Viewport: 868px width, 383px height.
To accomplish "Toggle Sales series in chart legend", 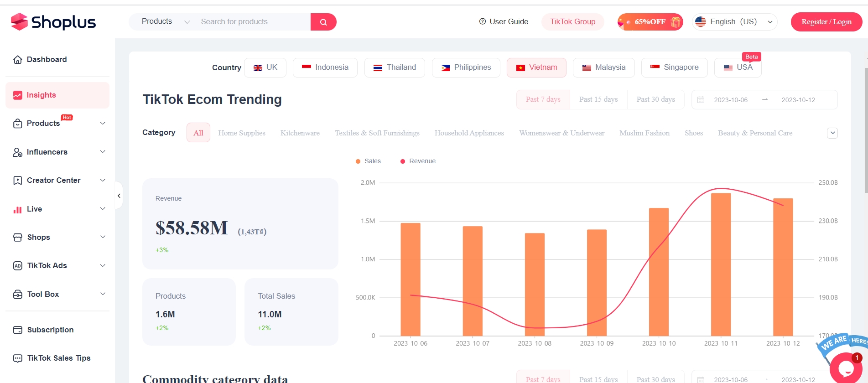I will tap(368, 161).
